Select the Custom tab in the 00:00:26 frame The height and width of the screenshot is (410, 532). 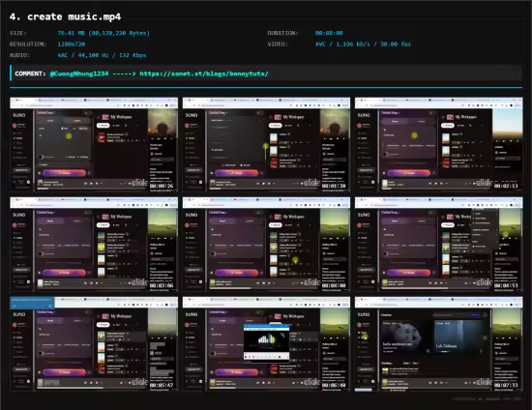pyautogui.click(x=77, y=121)
